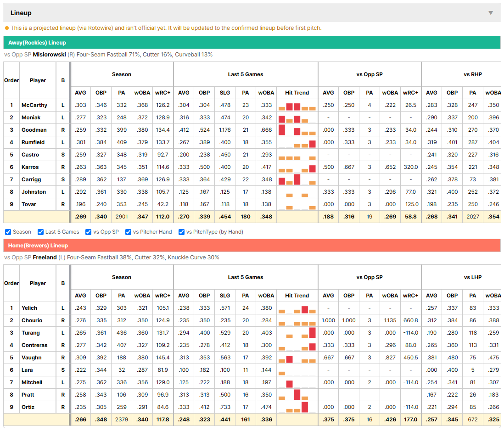
Task: Collapse the Lineup panel arrow
Action: 491,13
